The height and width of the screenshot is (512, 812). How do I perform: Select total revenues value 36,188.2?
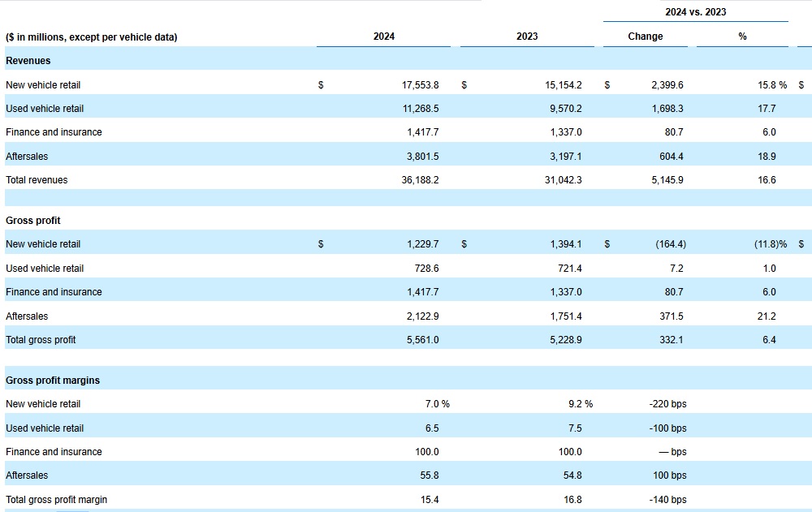pos(420,180)
